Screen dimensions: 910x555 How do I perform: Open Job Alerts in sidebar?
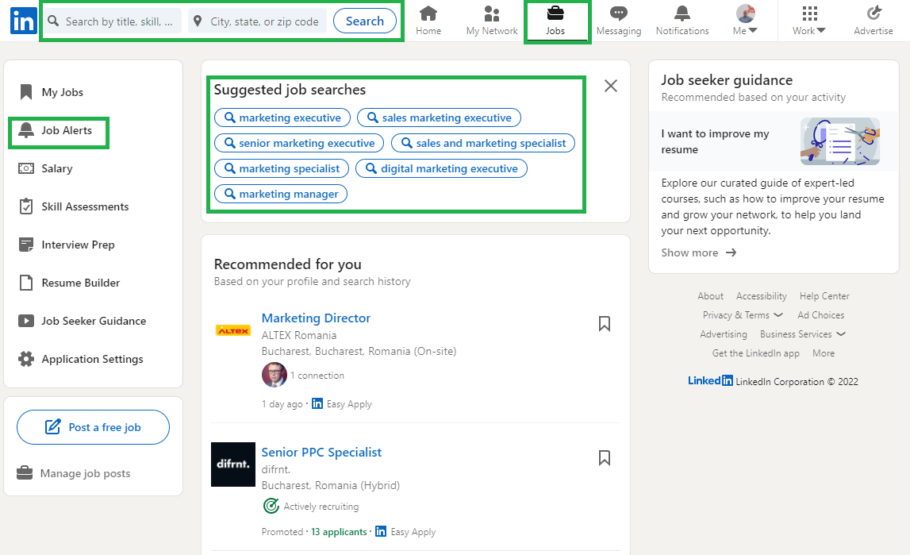[x=56, y=131]
